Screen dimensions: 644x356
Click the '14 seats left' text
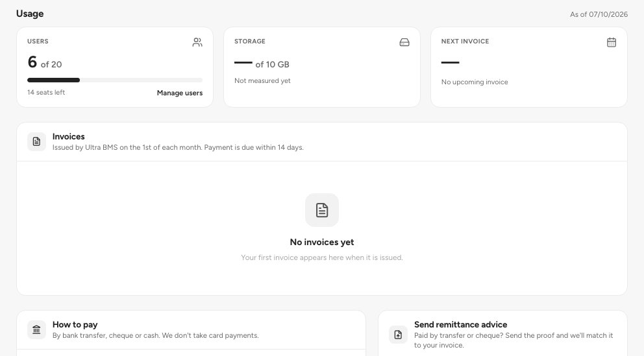[x=46, y=92]
